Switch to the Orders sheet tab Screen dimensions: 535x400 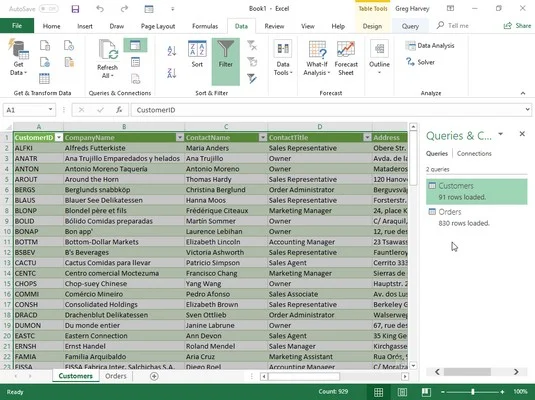tap(116, 376)
